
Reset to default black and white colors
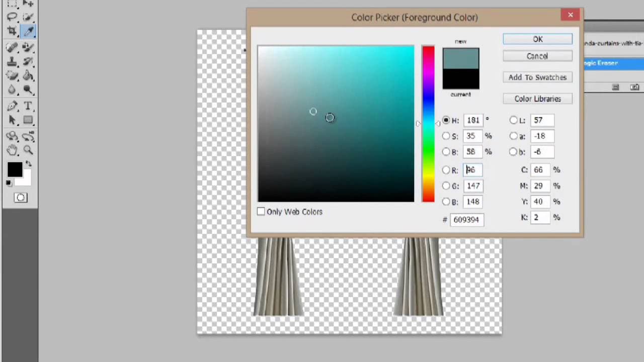(9, 184)
